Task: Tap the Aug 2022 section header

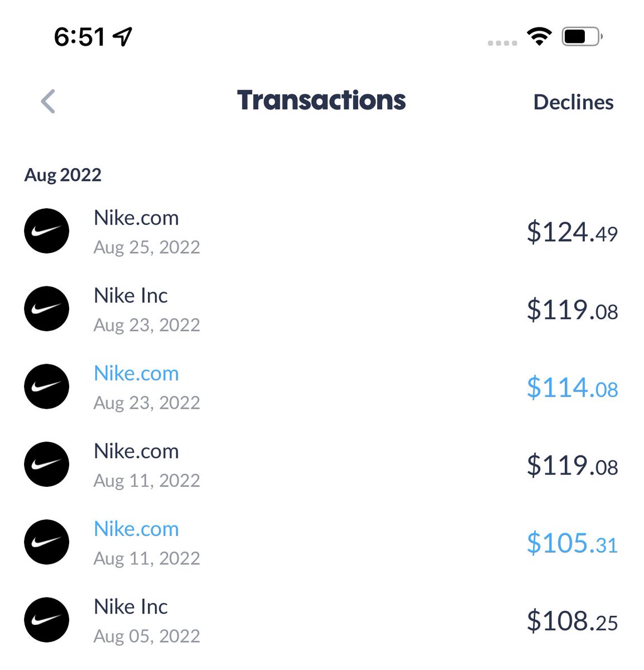Action: click(x=63, y=175)
